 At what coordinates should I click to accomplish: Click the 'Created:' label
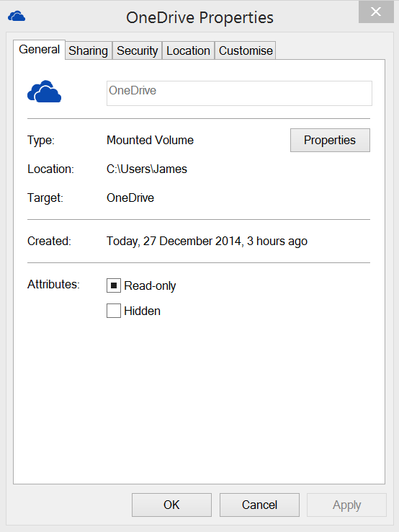tap(49, 241)
